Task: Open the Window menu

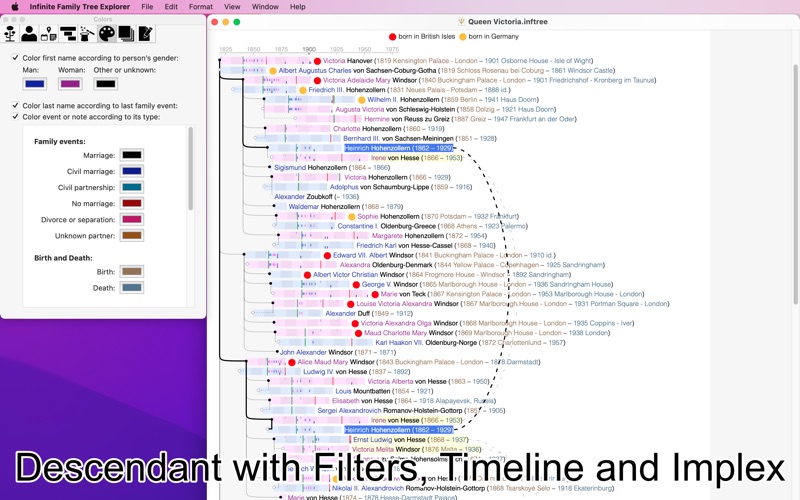Action: pos(265,7)
